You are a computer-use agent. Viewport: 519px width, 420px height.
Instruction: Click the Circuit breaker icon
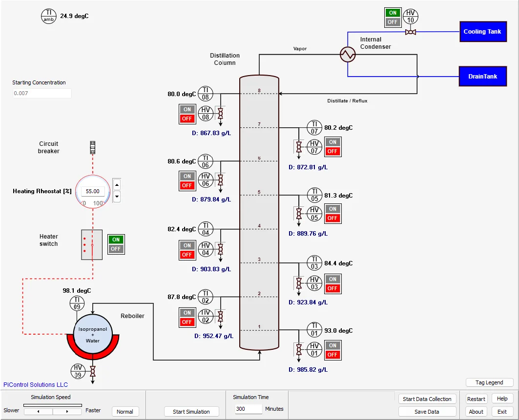92,147
